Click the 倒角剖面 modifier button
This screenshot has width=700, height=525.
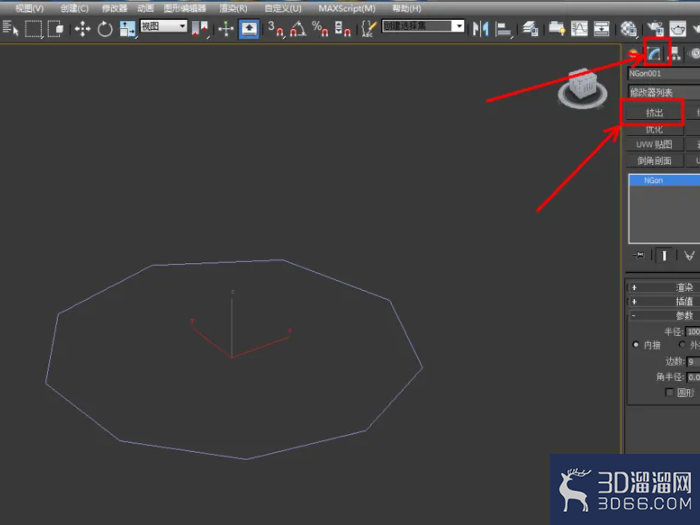(654, 161)
